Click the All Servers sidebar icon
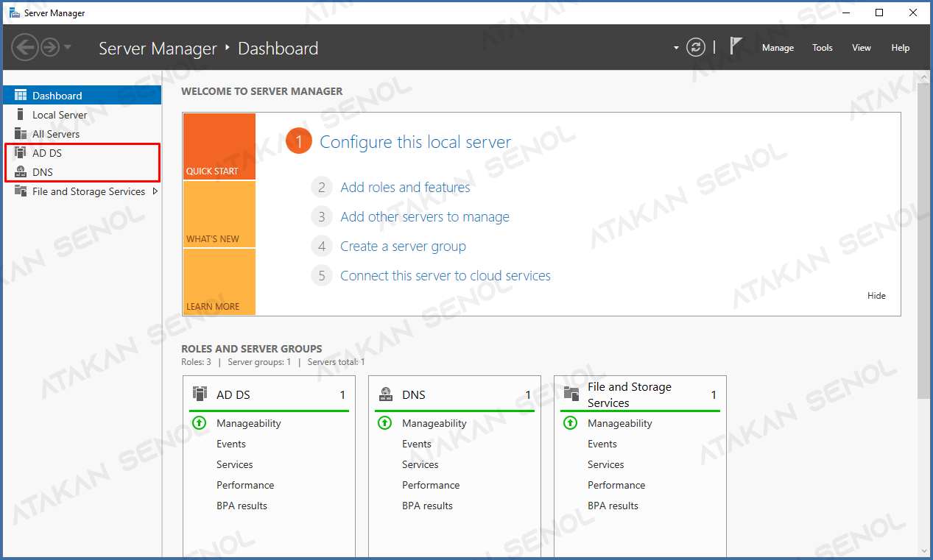 tap(21, 134)
